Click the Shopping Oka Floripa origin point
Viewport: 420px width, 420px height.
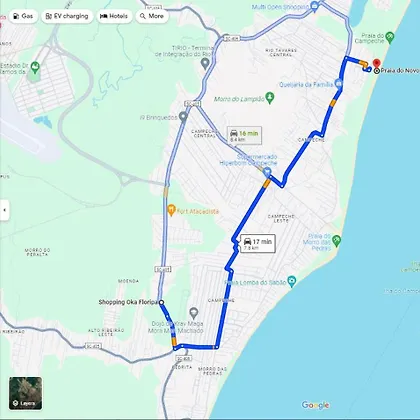click(161, 302)
